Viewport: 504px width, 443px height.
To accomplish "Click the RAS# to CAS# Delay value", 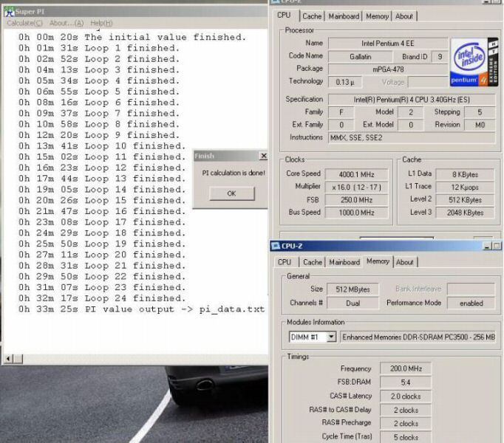I will point(406,411).
